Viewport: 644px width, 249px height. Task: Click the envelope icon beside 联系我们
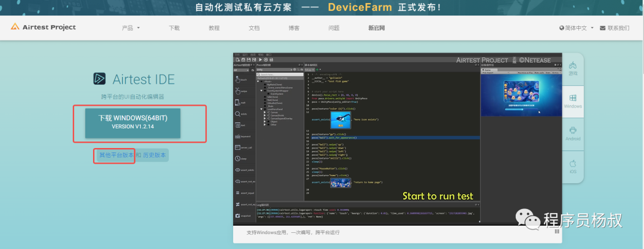click(602, 28)
